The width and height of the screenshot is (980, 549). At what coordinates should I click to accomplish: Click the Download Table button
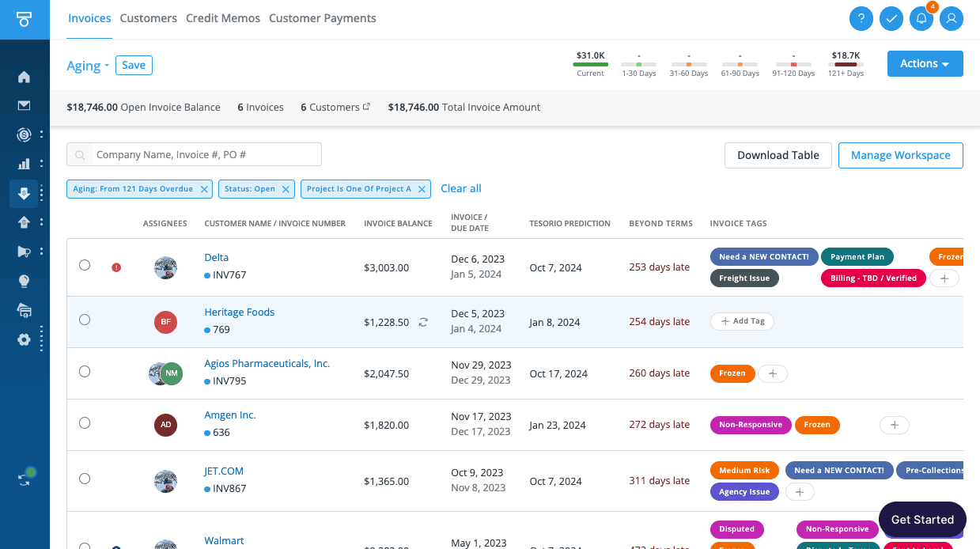[778, 155]
